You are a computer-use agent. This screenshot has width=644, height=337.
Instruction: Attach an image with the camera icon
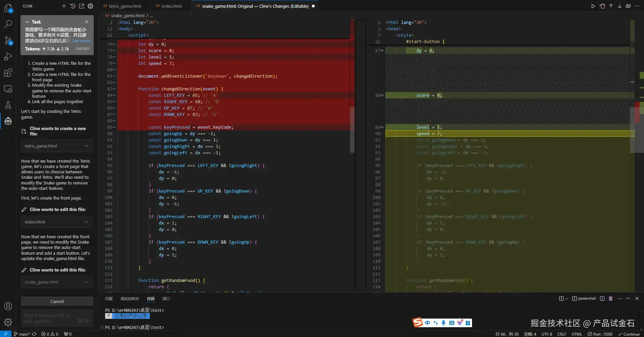point(81,321)
